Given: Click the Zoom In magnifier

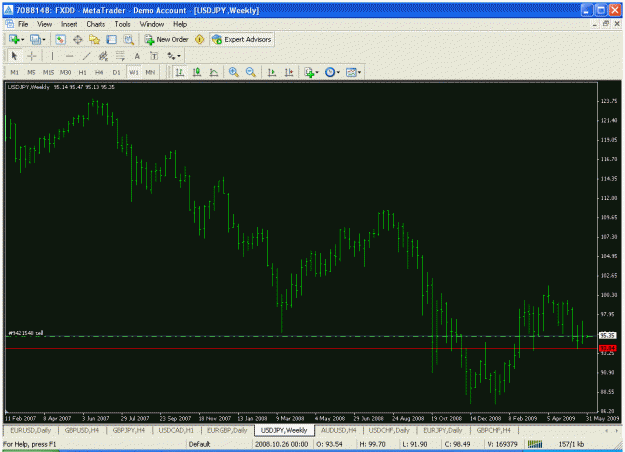Looking at the screenshot, I should [x=234, y=72].
